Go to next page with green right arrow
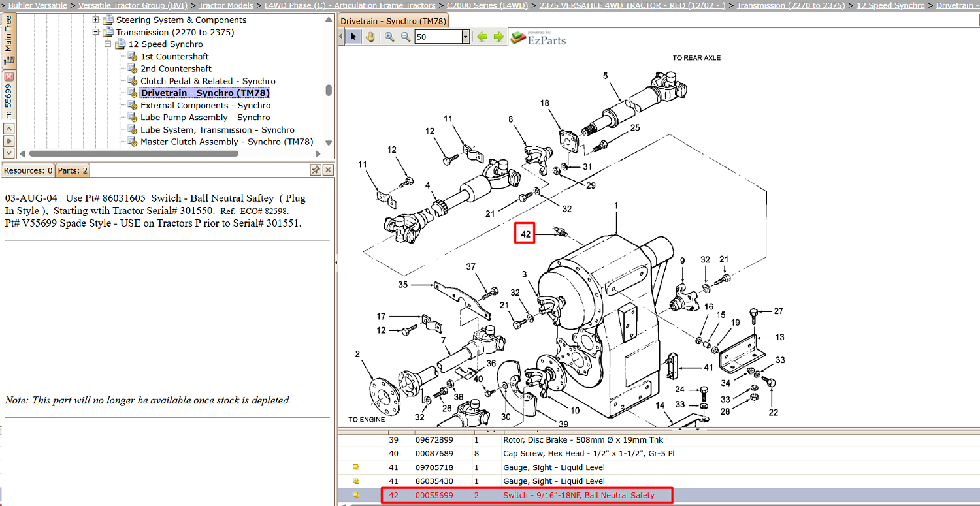This screenshot has width=980, height=506. 498,37
